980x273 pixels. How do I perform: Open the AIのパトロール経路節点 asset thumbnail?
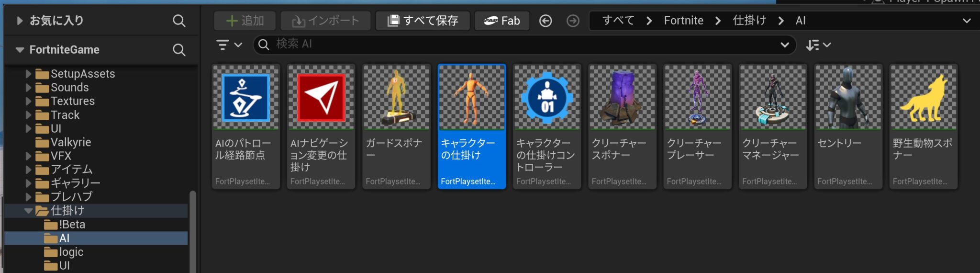(x=245, y=98)
